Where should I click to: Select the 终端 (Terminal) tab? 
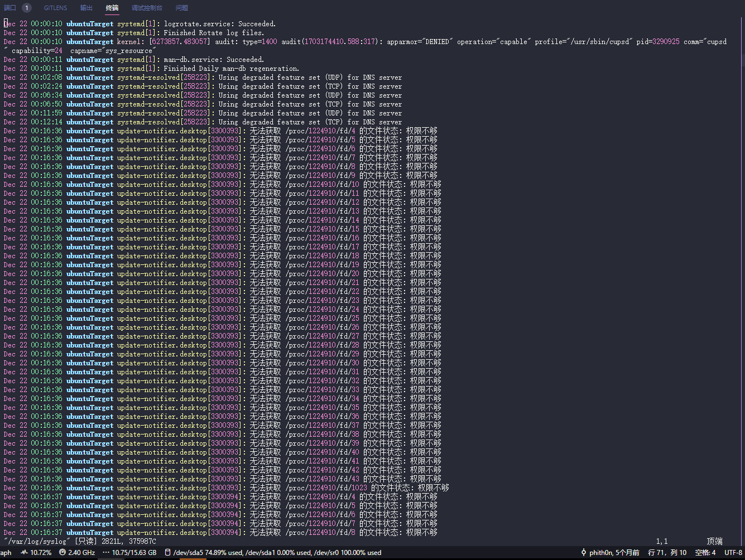[112, 8]
